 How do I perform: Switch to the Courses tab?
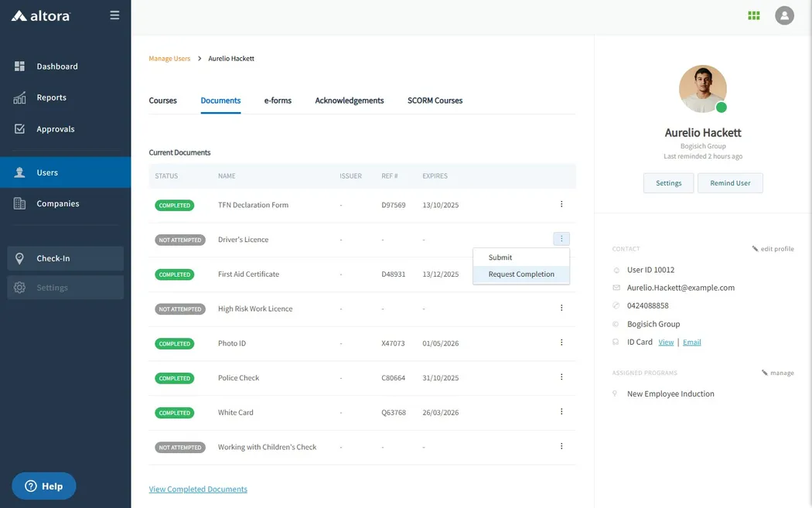tap(162, 101)
